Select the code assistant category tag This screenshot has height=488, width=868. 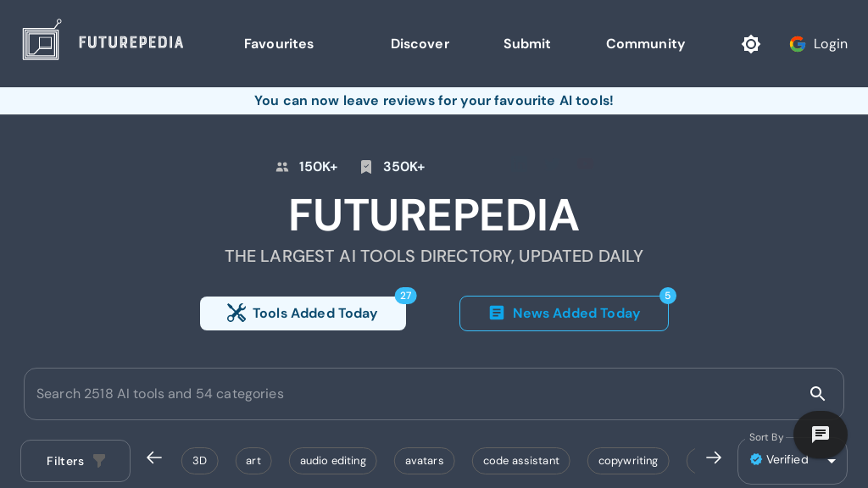[520, 461]
